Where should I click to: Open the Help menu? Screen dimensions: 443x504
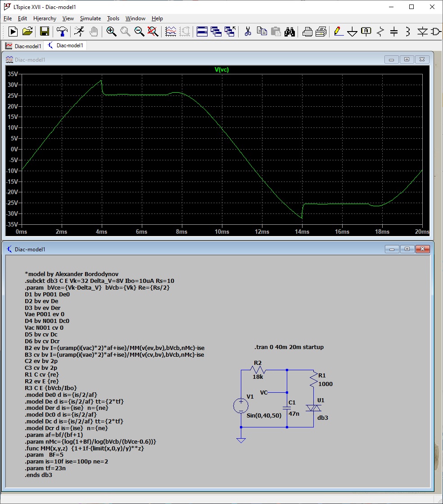[x=157, y=18]
